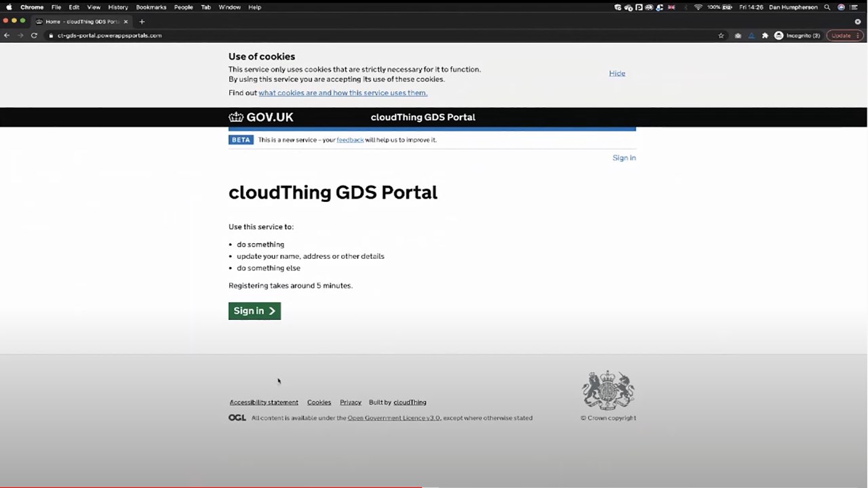Open the menu bar clock Fri 14:26
This screenshot has height=488, width=868.
click(750, 7)
